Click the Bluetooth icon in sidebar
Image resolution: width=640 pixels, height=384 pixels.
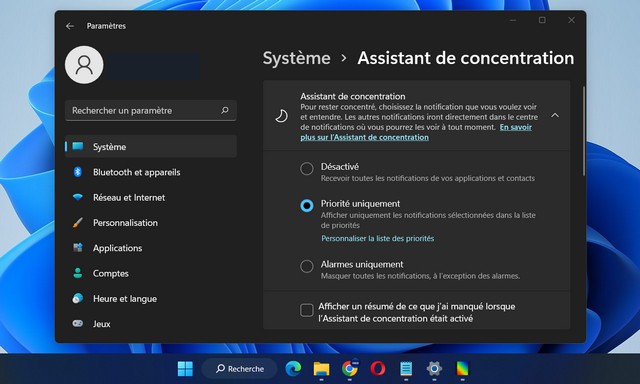(78, 172)
